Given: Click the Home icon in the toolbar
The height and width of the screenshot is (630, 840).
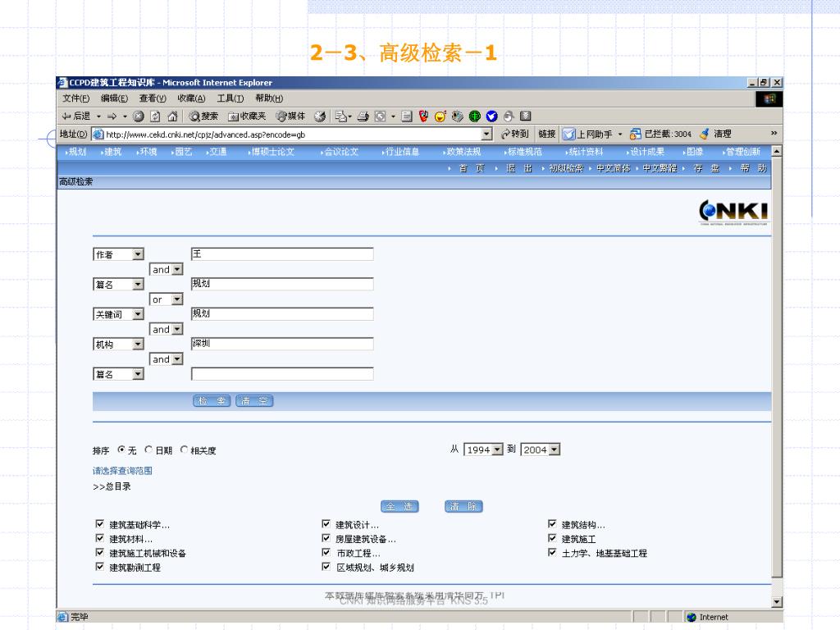Looking at the screenshot, I should point(172,116).
